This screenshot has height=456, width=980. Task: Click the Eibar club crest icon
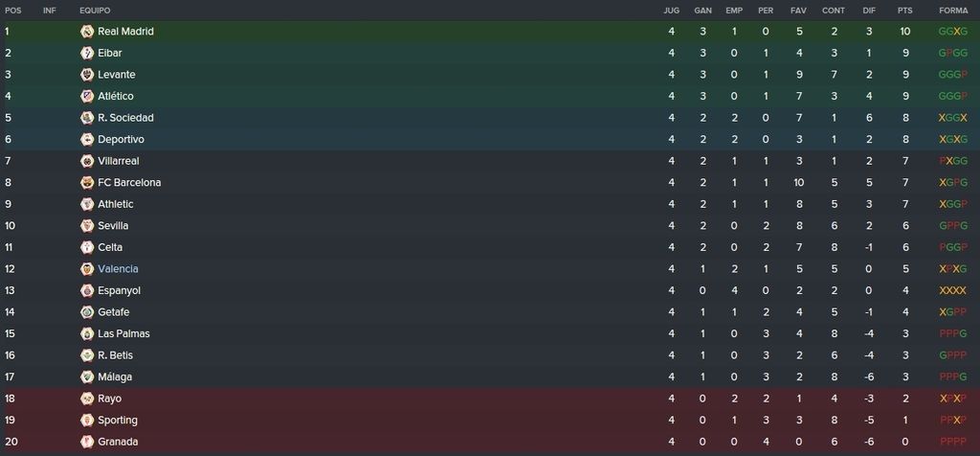pos(87,54)
